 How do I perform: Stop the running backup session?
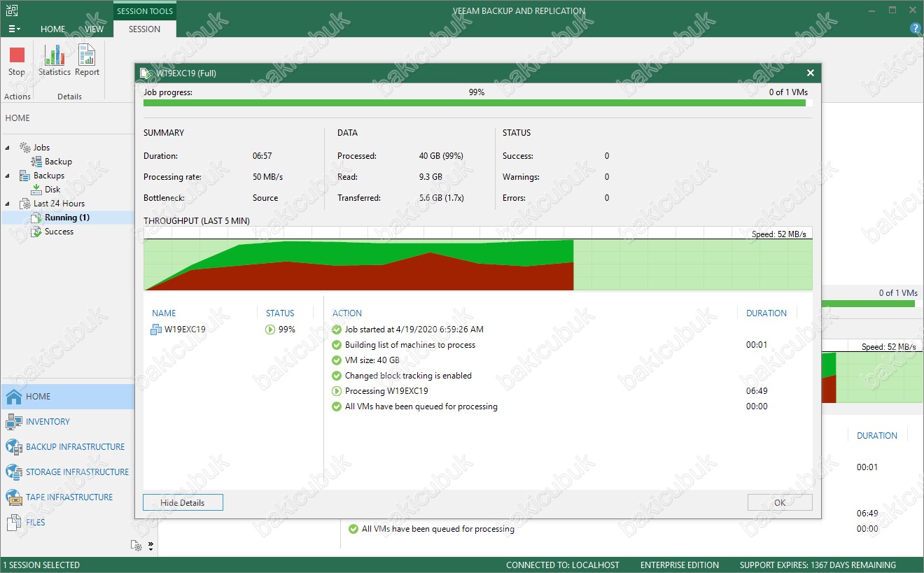coord(17,62)
